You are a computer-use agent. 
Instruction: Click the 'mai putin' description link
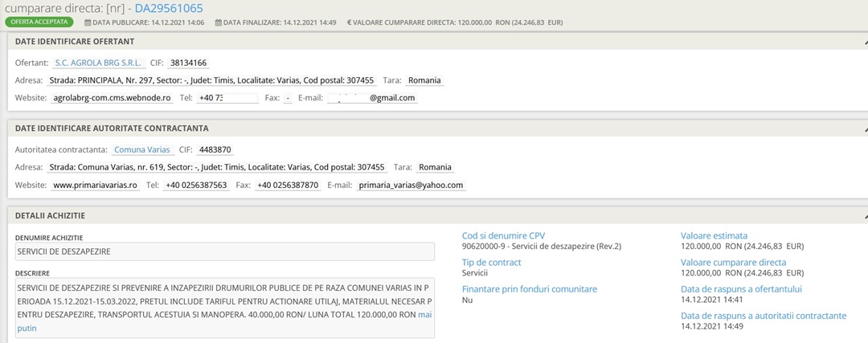[224, 321]
